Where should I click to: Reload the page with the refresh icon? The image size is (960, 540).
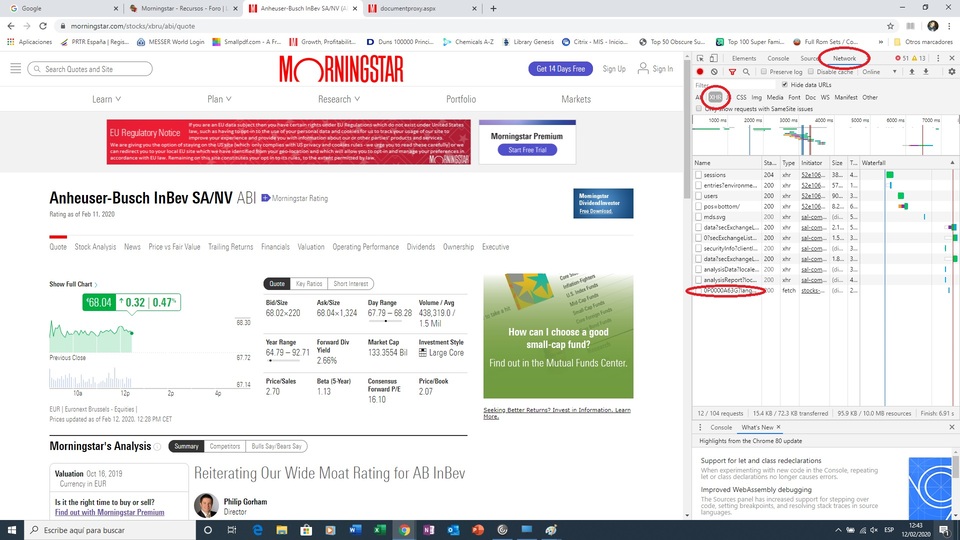point(43,26)
